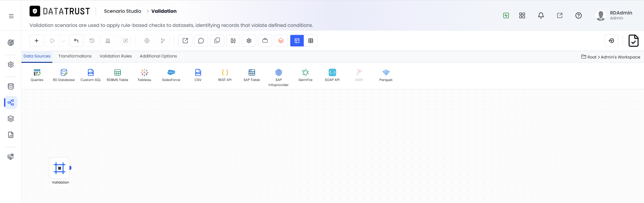Click the run play button in toolbar
Viewport: 644px width, 203px height.
pos(52,41)
